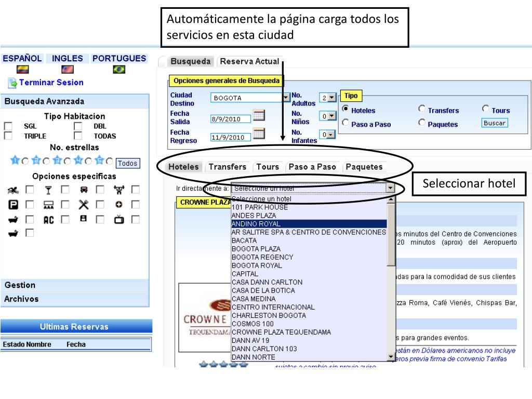Screen dimensions: 532x399
Task: Switch to the Busqueda tab
Action: (x=190, y=61)
